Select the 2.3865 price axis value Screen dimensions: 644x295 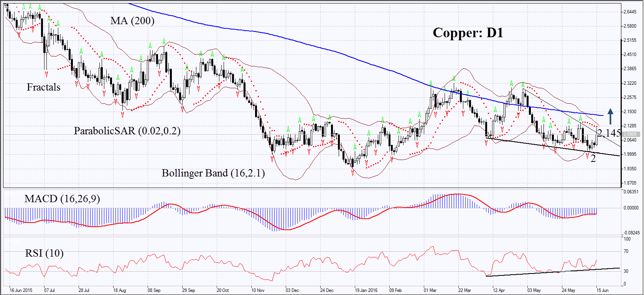point(630,69)
